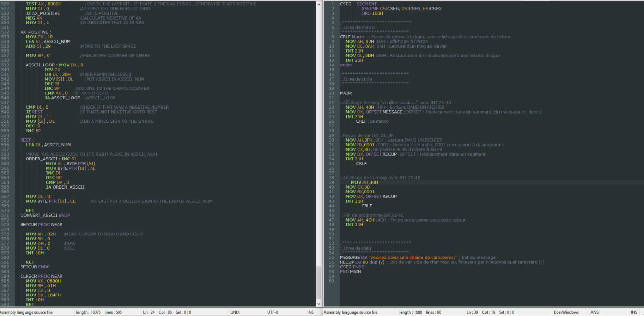Click 'MOV AH, 4CH' on line 47
The image size is (644, 316).
coord(360,220)
